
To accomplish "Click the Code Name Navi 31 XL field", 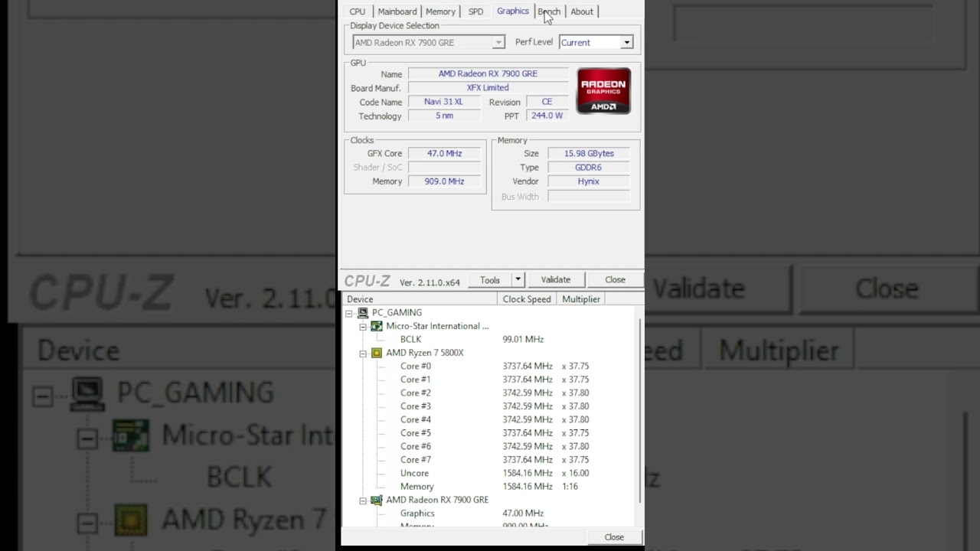I will click(444, 102).
